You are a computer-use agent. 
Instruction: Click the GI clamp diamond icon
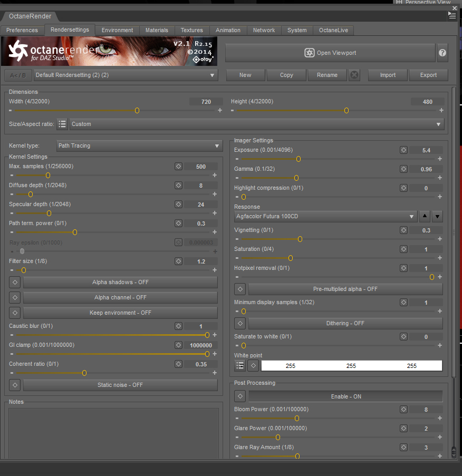(x=178, y=345)
